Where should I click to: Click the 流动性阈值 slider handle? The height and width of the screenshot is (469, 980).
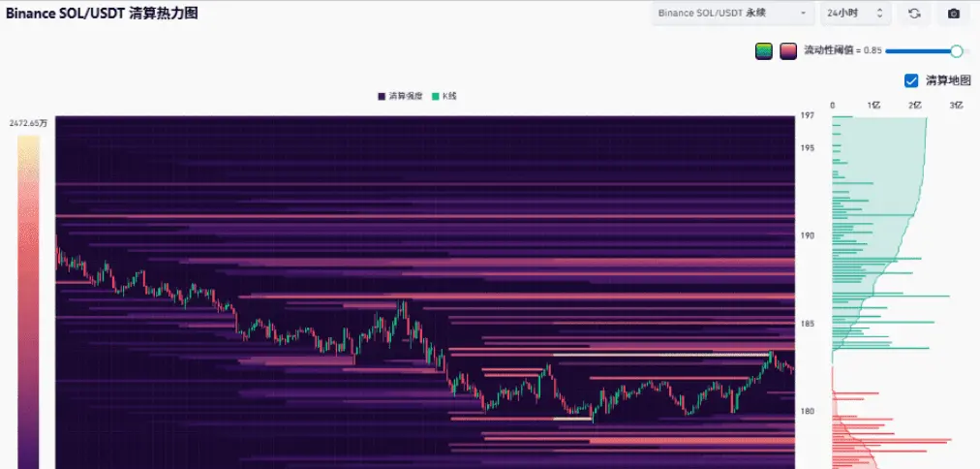pyautogui.click(x=956, y=51)
